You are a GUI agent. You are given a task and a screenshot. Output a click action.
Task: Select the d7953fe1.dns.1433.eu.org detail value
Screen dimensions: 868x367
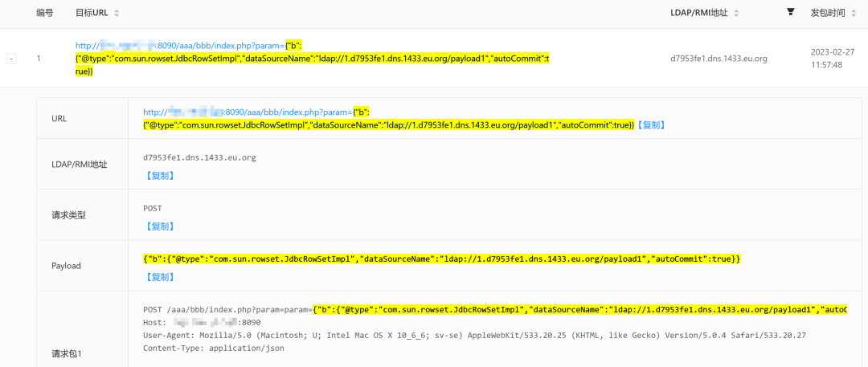[199, 157]
